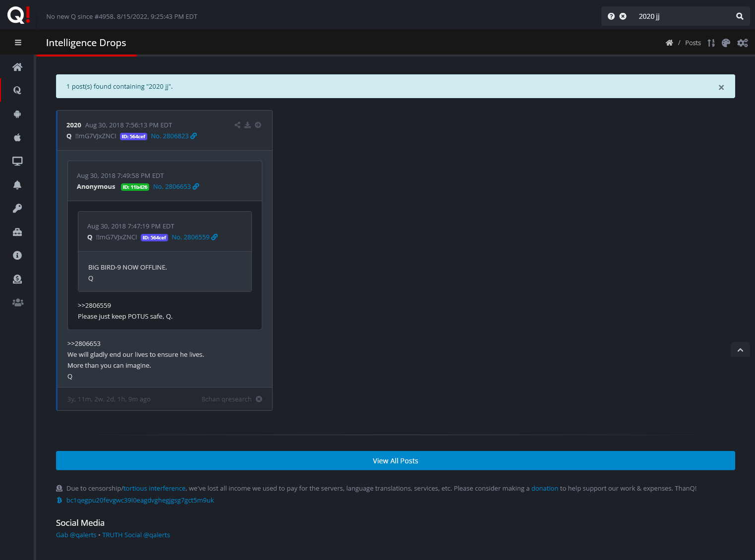Open the TRUTH Social @qalerts link
755x560 pixels.
[136, 535]
